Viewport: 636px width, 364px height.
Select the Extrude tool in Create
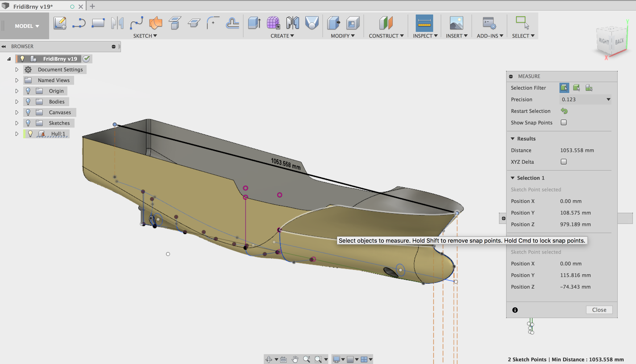point(254,23)
